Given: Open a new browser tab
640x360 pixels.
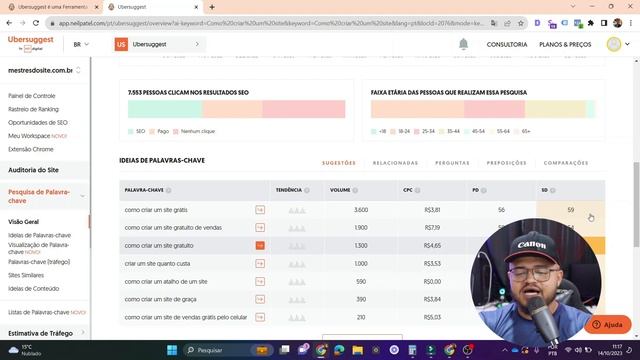Looking at the screenshot, I should pyautogui.click(x=212, y=7).
